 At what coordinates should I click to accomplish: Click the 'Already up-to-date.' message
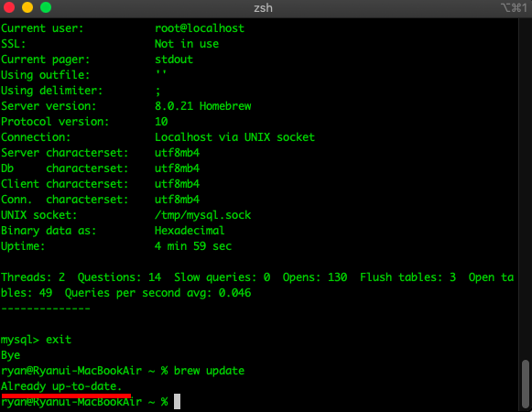point(61,386)
